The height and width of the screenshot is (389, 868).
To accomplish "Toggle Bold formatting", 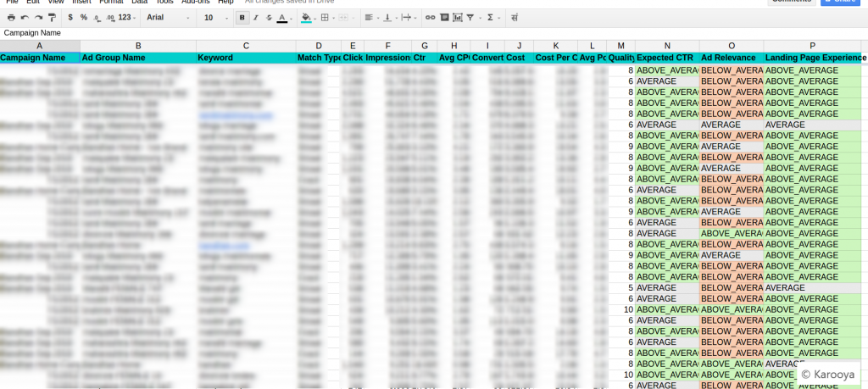I will coord(242,18).
